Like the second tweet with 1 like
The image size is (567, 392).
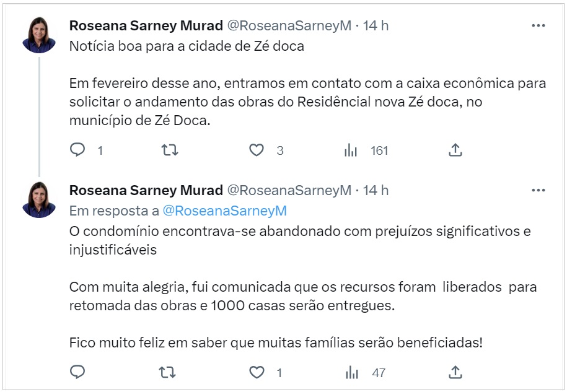[x=257, y=372]
